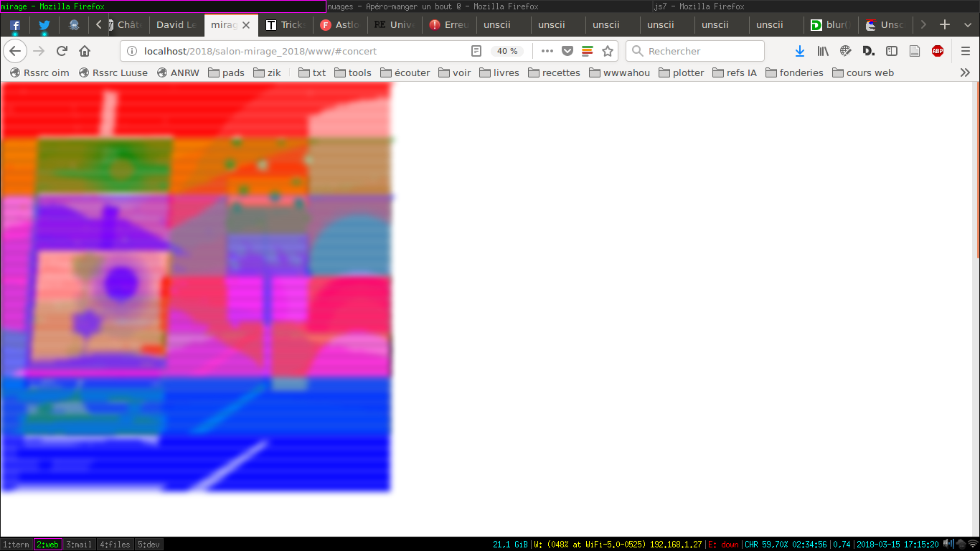
Task: Expand the hidden bookmarks overflow chevron
Action: coord(965,72)
